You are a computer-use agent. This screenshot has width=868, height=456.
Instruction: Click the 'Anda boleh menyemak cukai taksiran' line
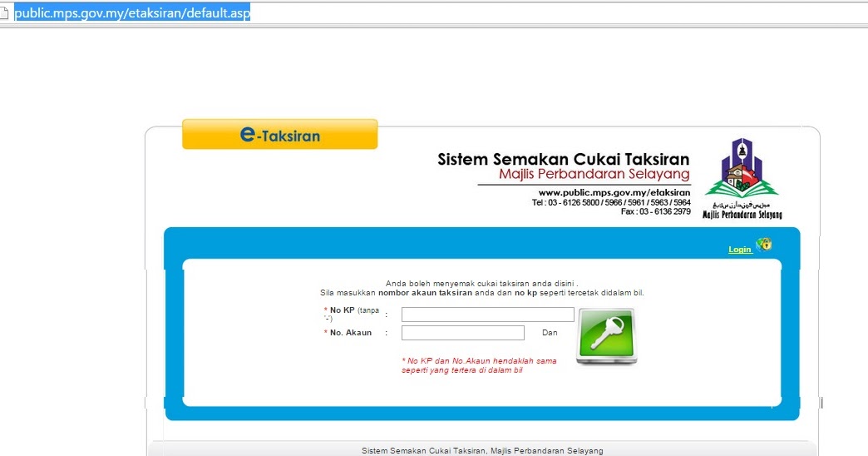tap(481, 284)
